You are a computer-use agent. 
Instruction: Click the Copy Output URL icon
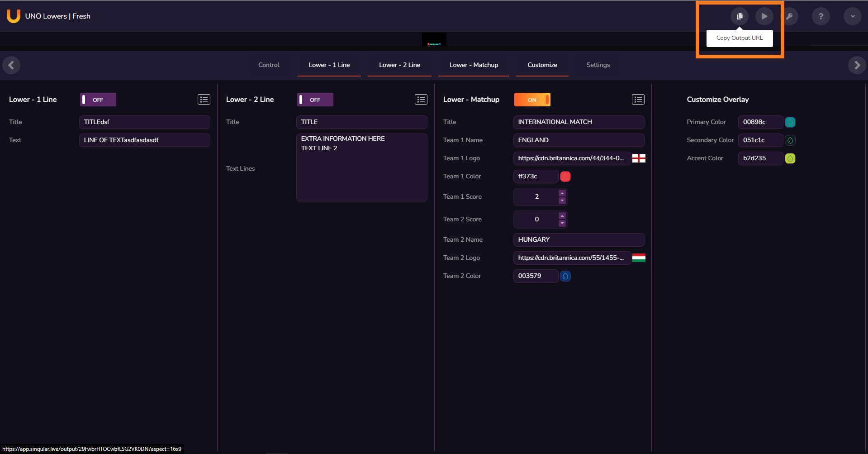point(740,16)
